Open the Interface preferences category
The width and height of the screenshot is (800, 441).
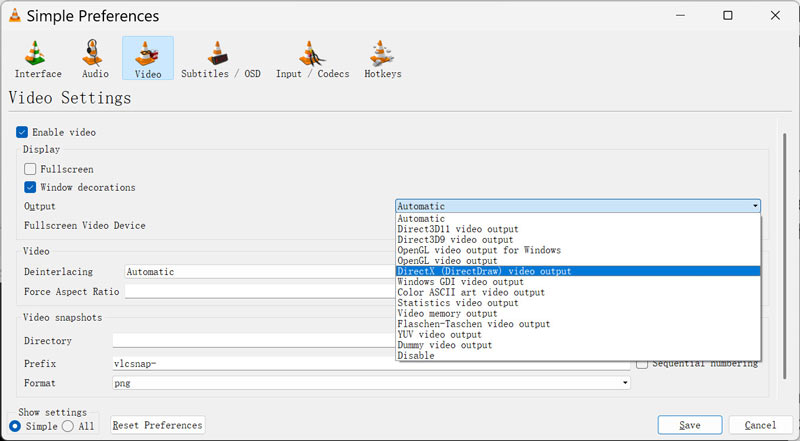click(38, 59)
